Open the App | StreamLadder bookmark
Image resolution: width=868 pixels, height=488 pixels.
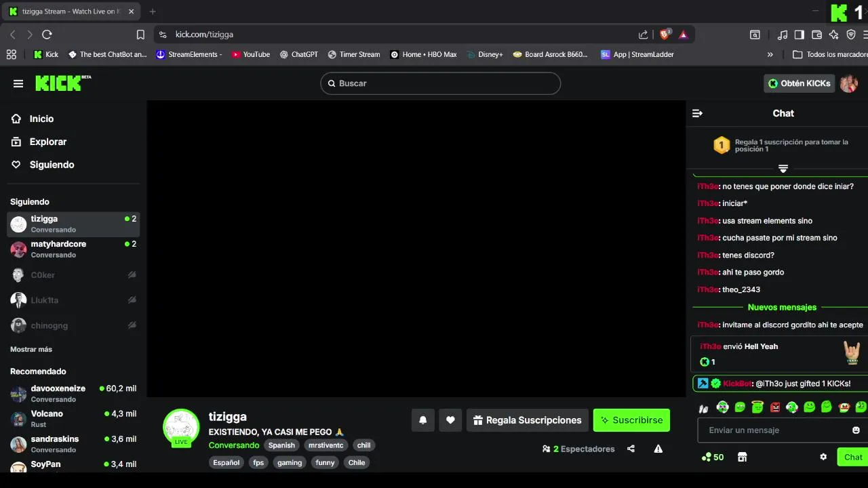click(x=637, y=54)
